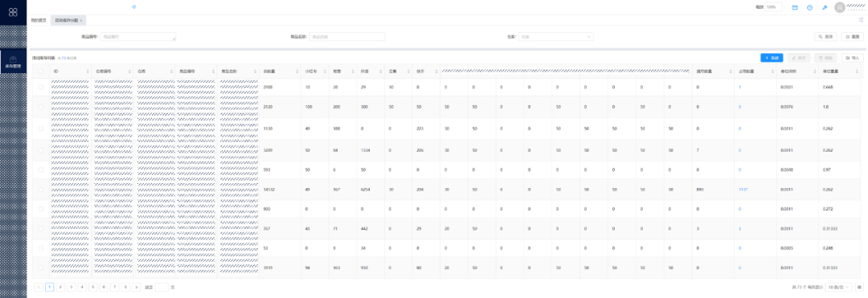Open the tab list icon at right
Viewport: 868px width, 298px height.
pyautogui.click(x=861, y=20)
